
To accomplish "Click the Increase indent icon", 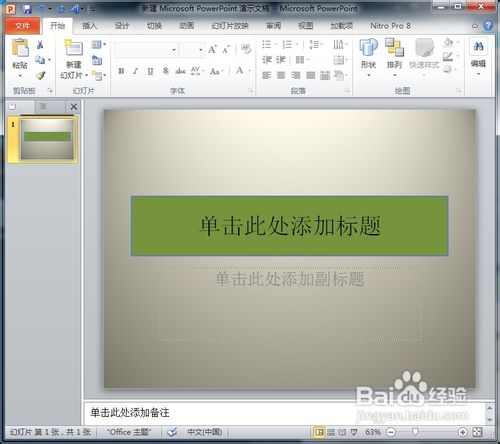I will [281, 60].
